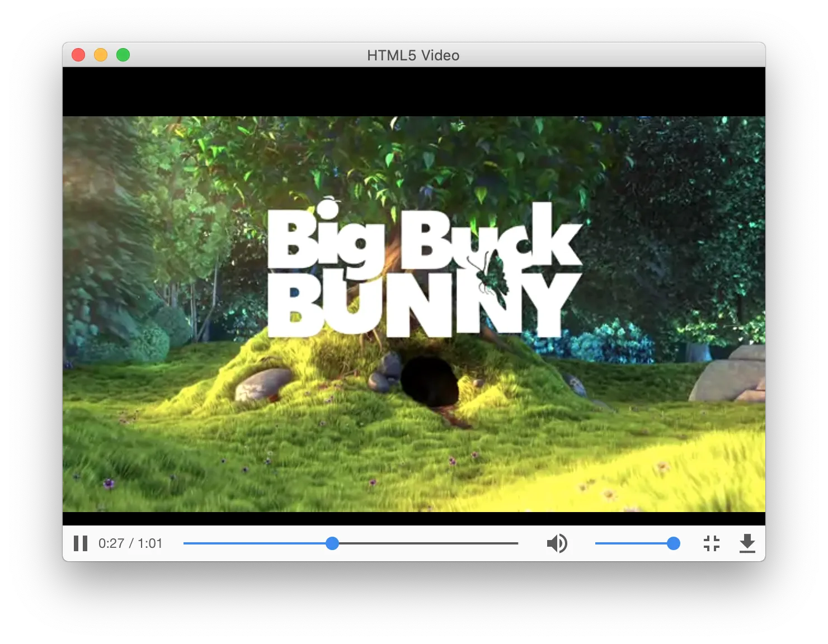Click the video progress slider handle
828x644 pixels.
pos(332,543)
